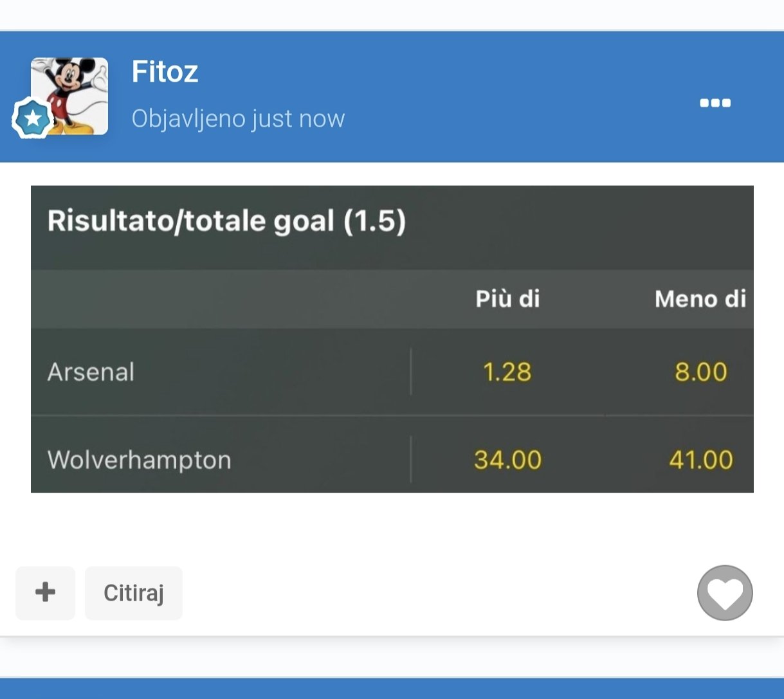Open the Fitoz username profile link
Screen dimensions: 784x699
pos(165,71)
